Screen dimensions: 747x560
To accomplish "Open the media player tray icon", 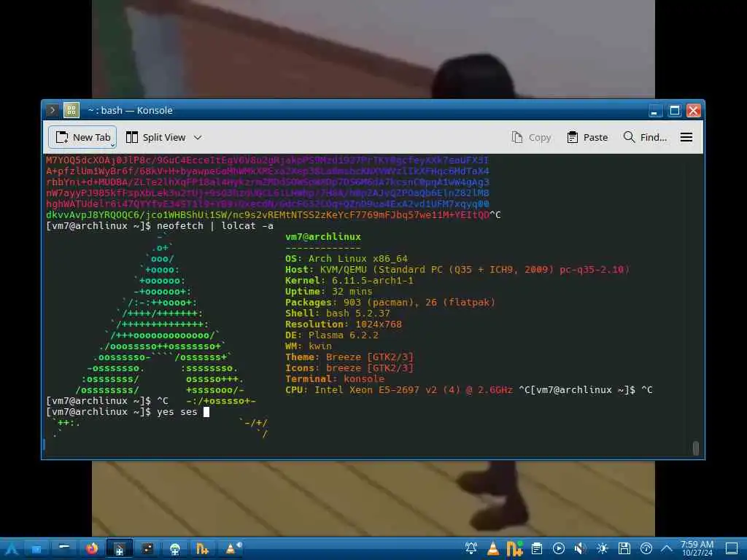I will point(559,548).
